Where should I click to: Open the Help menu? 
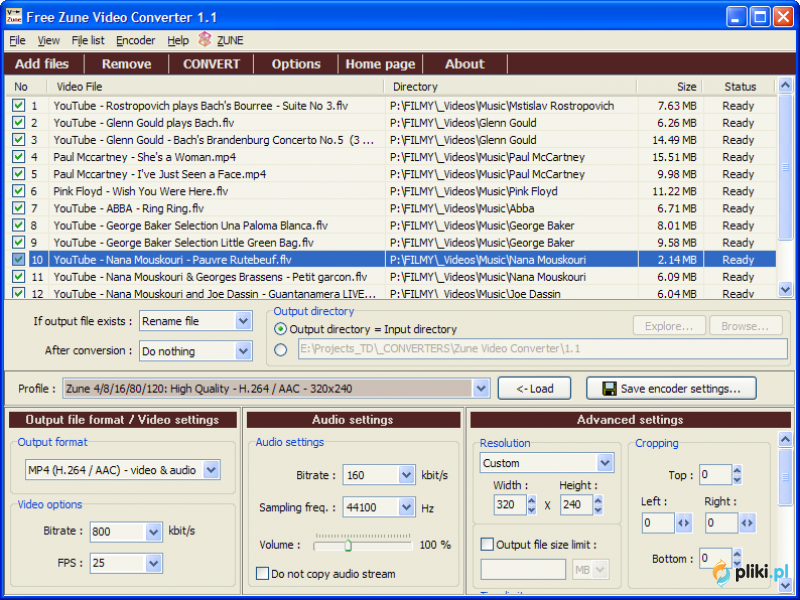pyautogui.click(x=178, y=40)
